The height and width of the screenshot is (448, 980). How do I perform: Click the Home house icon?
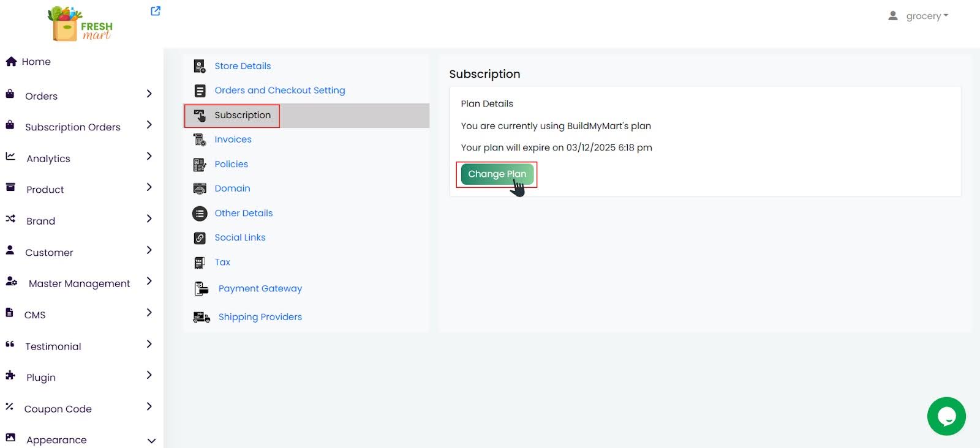pyautogui.click(x=11, y=62)
